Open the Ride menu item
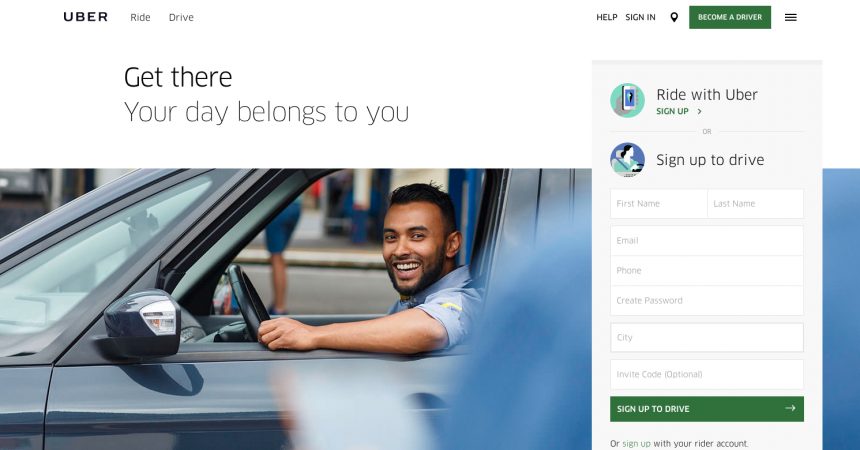The height and width of the screenshot is (450, 860). (x=140, y=18)
